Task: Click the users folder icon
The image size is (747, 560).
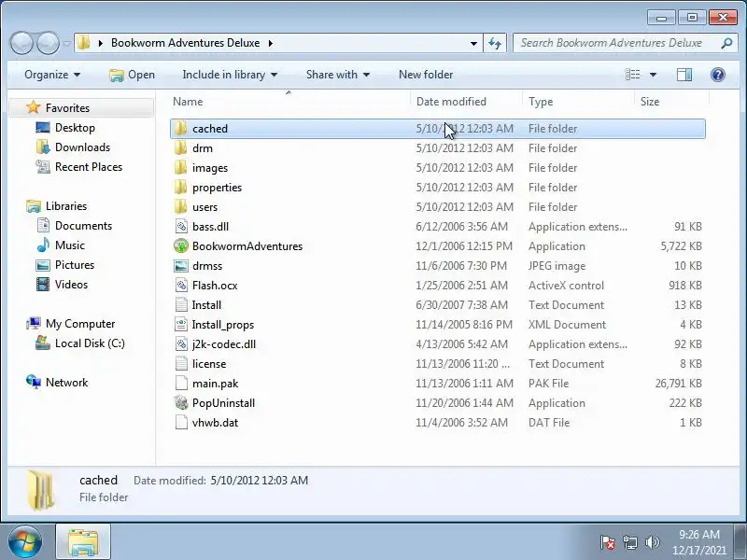Action: [x=180, y=206]
